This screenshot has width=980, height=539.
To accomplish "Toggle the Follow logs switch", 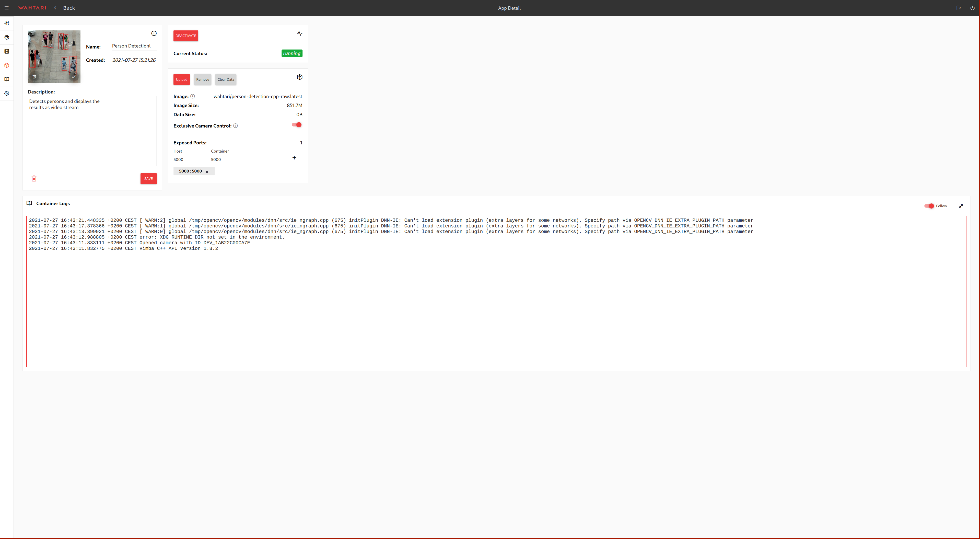I will (929, 206).
